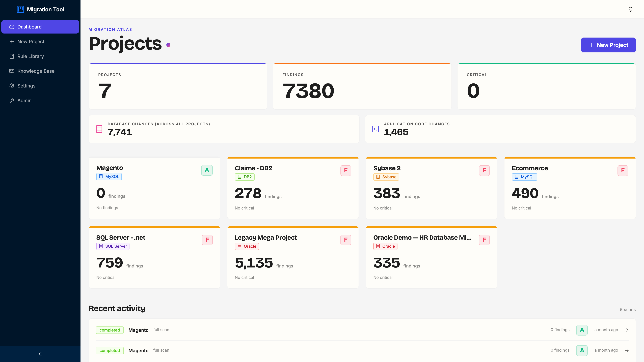Open Settings from the sidebar
The image size is (644, 362).
click(x=40, y=86)
